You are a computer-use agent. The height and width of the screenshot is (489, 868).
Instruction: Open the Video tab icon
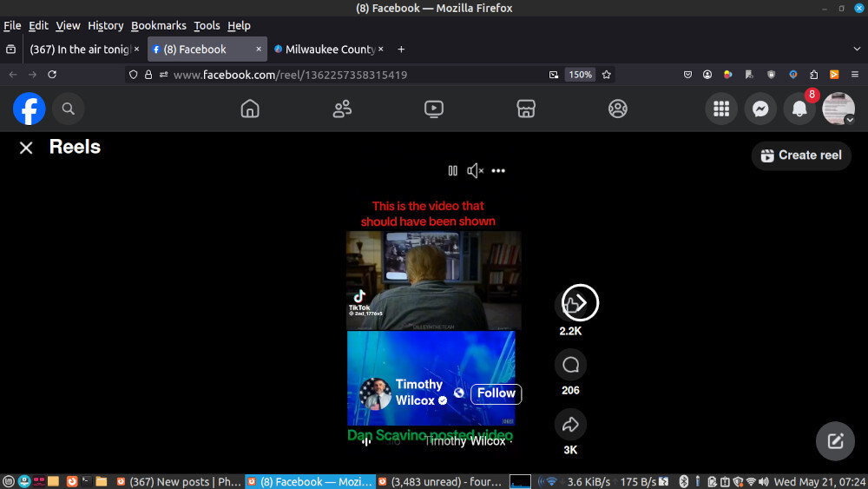point(434,109)
